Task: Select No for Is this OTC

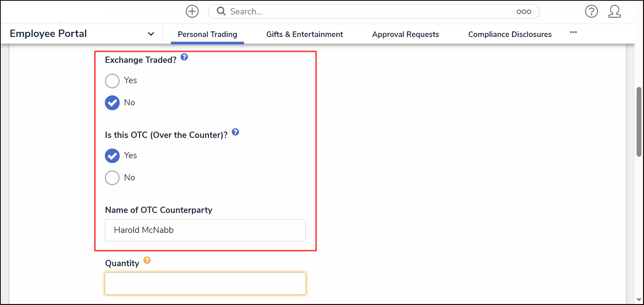Action: 112,178
